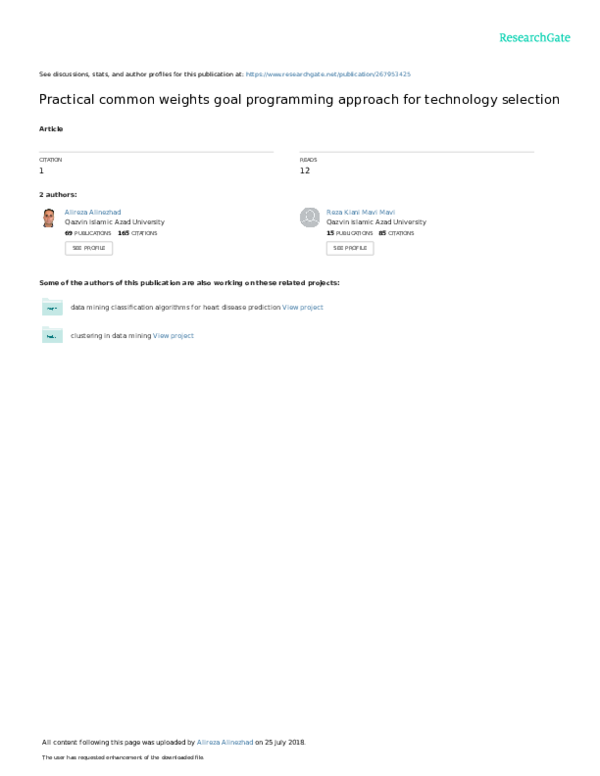This screenshot has height=776, width=600.
Task: Click the uploader name Alireza Alinezhad in footer
Action: click(224, 742)
